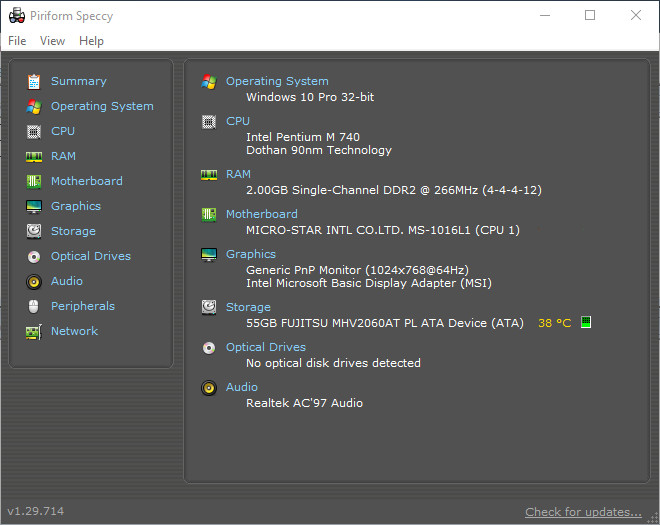Click the Speccy app icon in title bar
660x525 pixels.
(x=17, y=16)
